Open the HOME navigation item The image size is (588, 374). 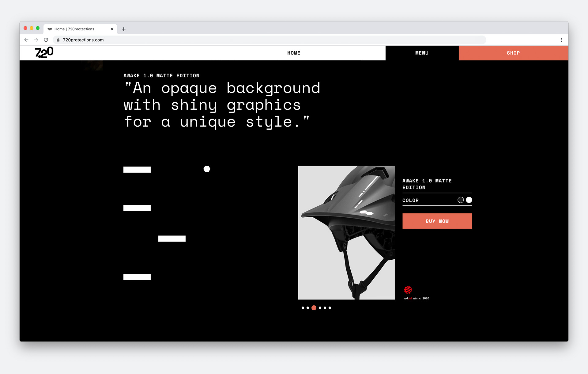tap(294, 53)
